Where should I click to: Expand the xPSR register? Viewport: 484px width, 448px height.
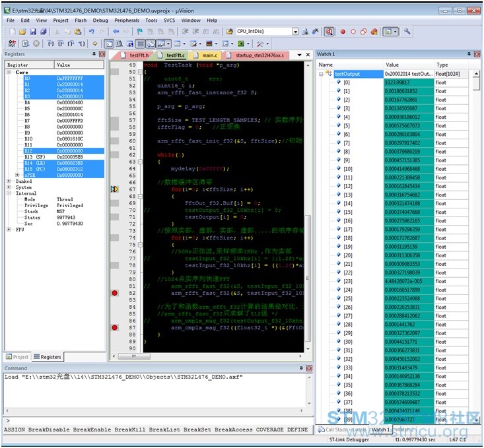pyautogui.click(x=17, y=175)
